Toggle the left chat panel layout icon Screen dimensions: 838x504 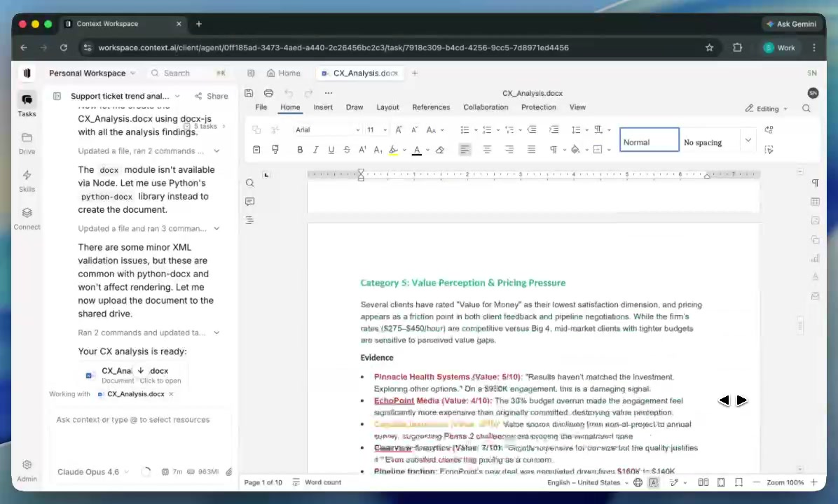click(x=57, y=96)
